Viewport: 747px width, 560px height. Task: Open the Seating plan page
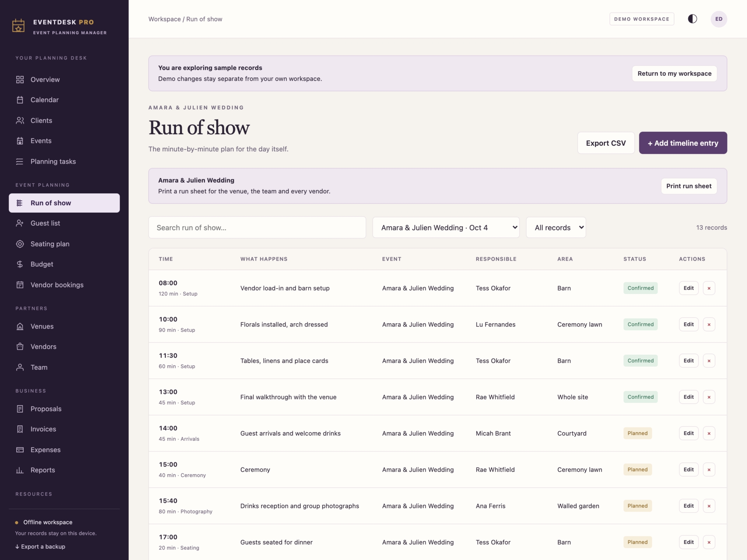pyautogui.click(x=64, y=244)
